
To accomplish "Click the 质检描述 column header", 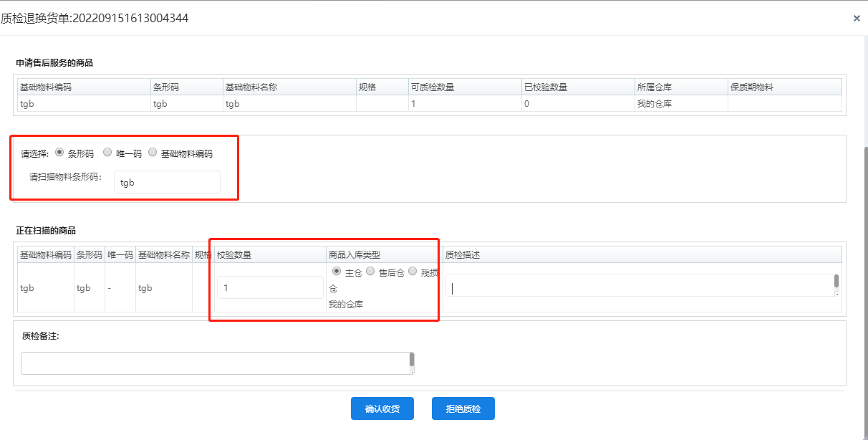I will click(x=642, y=254).
